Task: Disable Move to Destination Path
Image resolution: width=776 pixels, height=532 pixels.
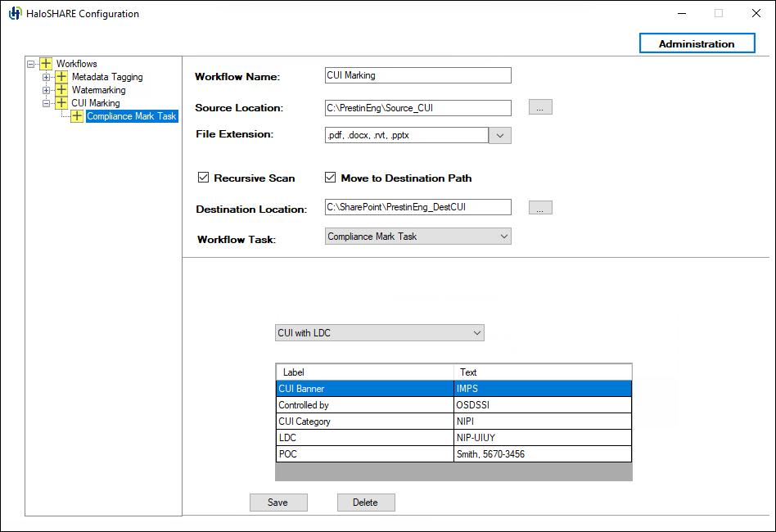Action: click(332, 177)
